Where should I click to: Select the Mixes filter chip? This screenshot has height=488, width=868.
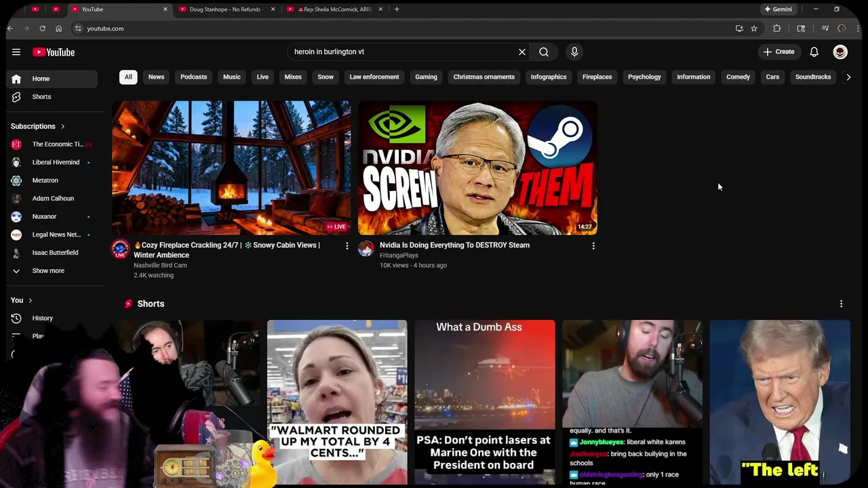(293, 77)
